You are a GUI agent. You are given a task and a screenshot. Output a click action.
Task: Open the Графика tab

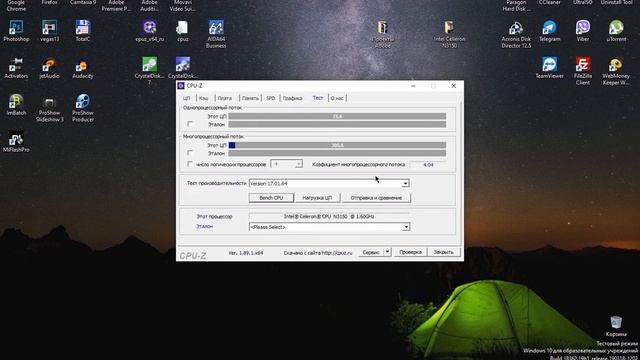(293, 98)
